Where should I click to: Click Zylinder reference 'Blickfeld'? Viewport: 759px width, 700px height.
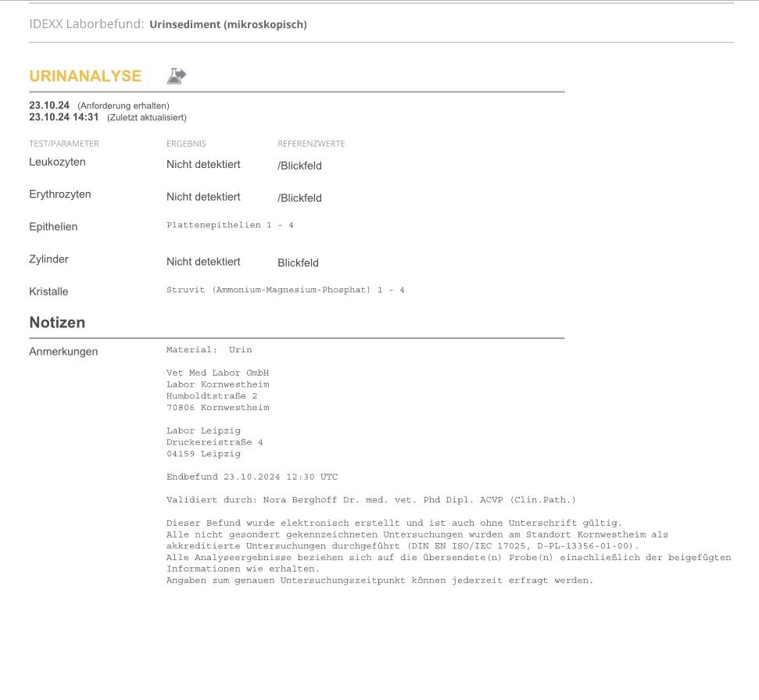(x=298, y=263)
